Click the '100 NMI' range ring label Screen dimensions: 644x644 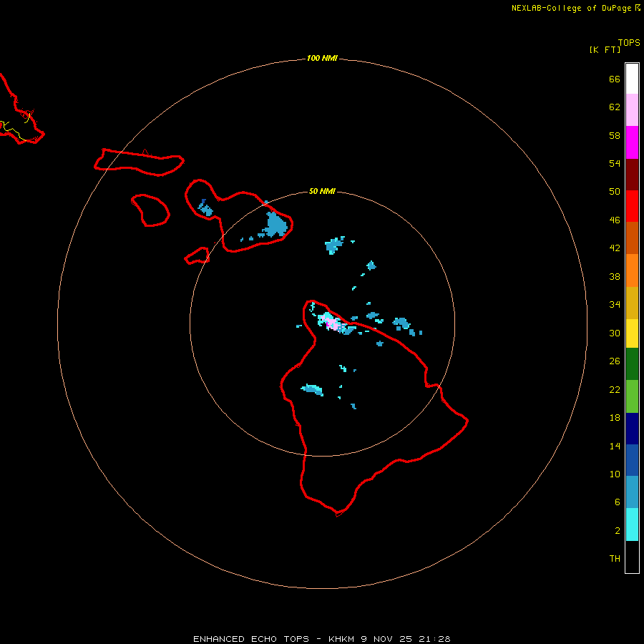point(322,59)
